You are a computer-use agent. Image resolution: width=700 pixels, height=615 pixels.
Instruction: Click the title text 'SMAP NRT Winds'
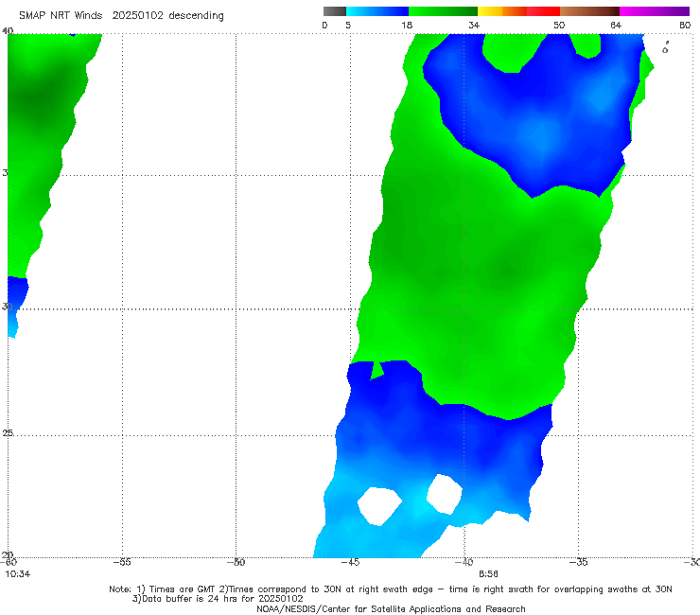coord(61,16)
